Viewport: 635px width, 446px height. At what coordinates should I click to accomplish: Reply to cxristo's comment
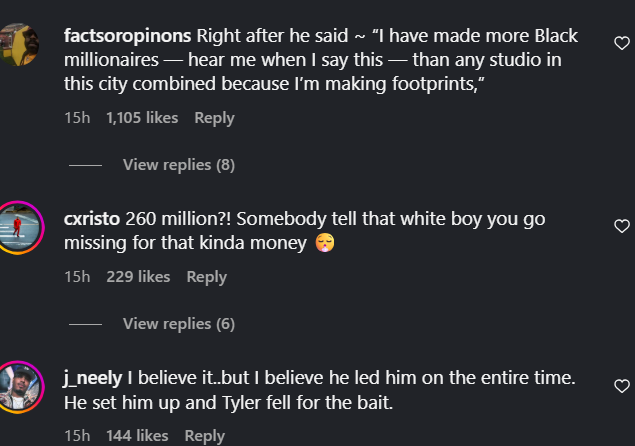click(206, 277)
